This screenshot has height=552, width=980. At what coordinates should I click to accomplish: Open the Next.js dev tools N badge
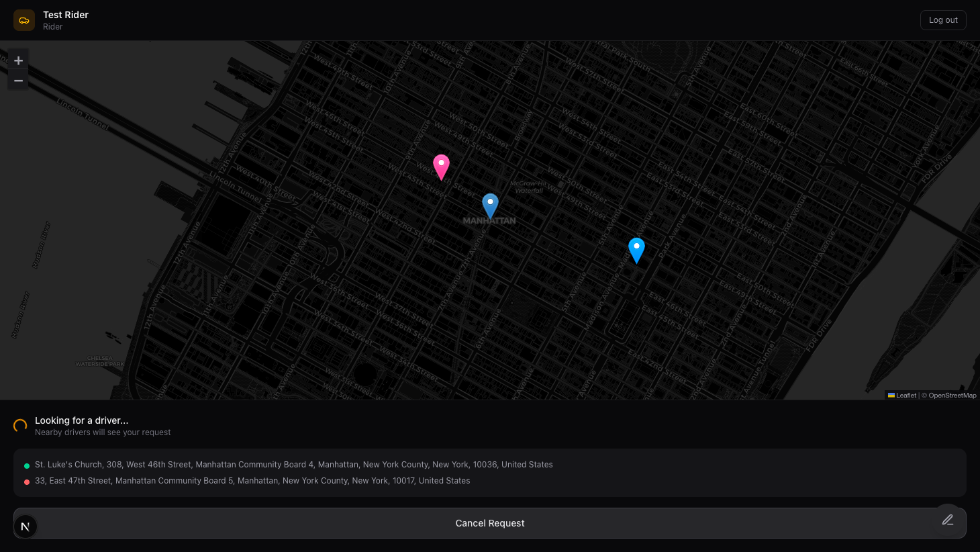click(26, 526)
